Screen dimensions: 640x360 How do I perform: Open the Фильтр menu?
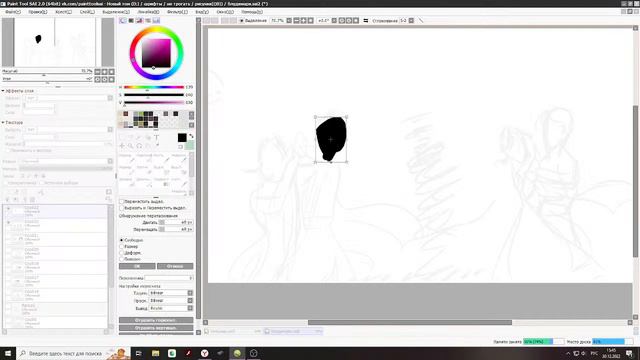[x=177, y=12]
